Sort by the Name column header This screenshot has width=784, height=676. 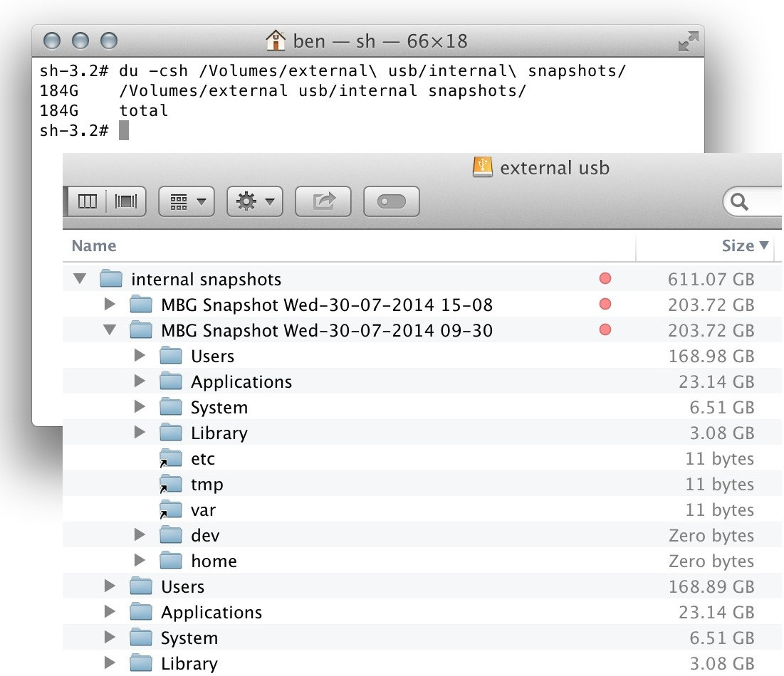tap(94, 245)
